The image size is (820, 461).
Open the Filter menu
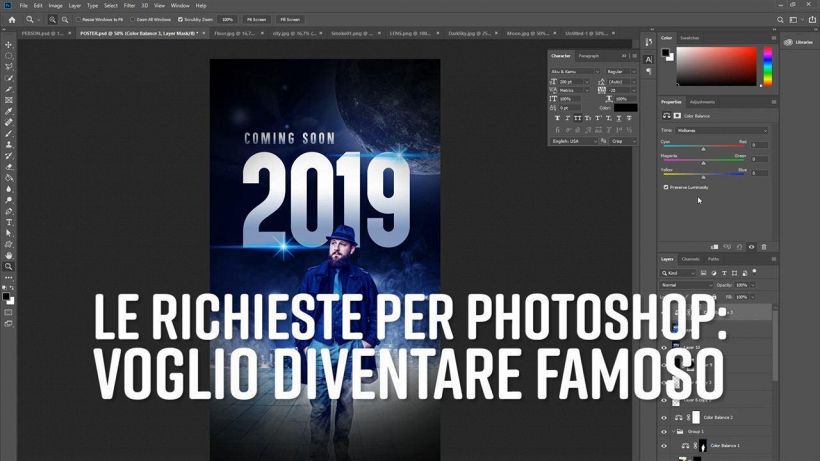[129, 5]
